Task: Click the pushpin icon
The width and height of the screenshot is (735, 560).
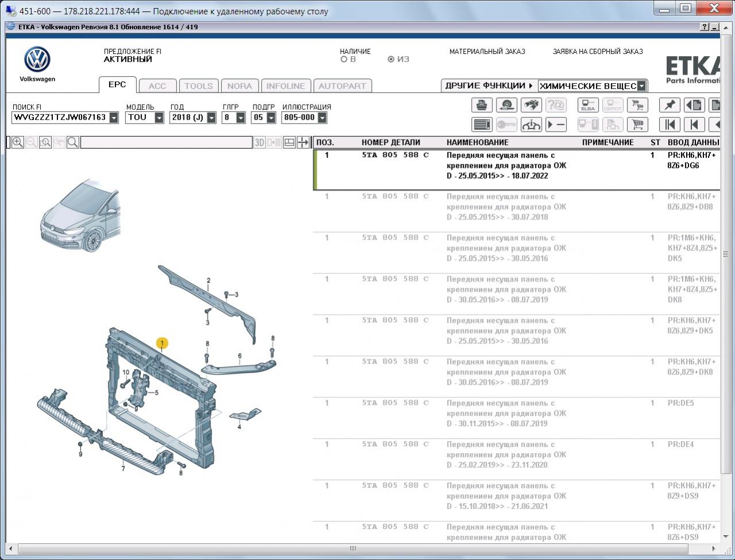Action: 669,105
